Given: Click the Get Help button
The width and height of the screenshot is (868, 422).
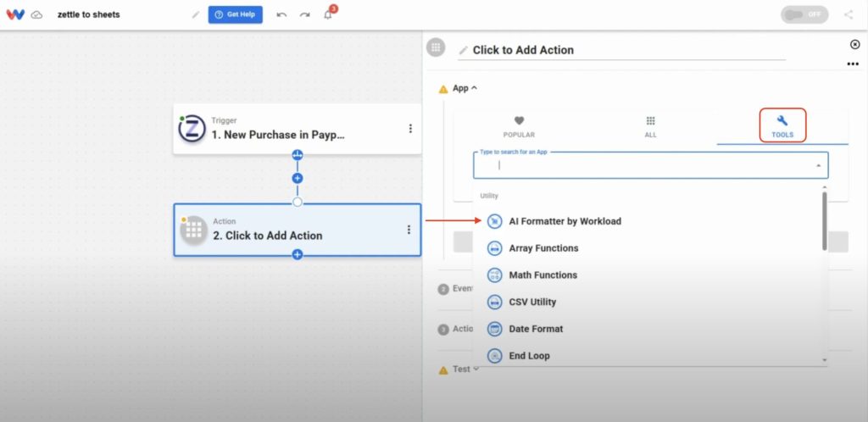Looking at the screenshot, I should click(x=236, y=15).
